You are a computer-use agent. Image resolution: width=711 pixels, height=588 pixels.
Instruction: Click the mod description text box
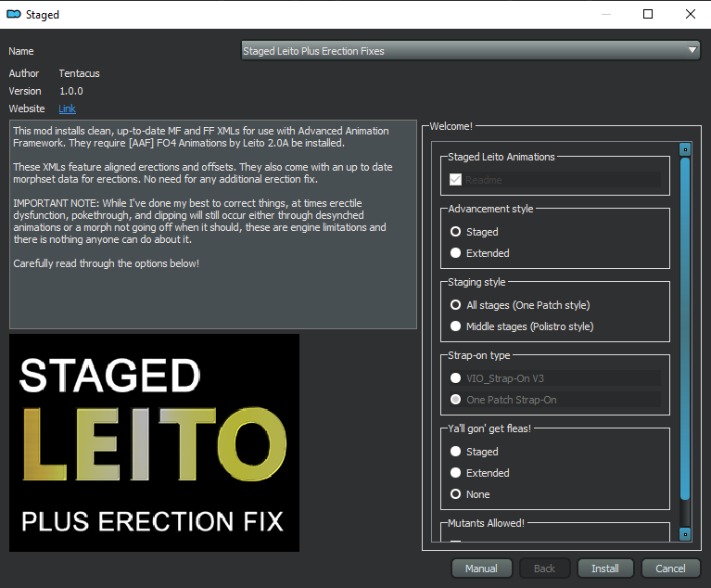pos(213,224)
